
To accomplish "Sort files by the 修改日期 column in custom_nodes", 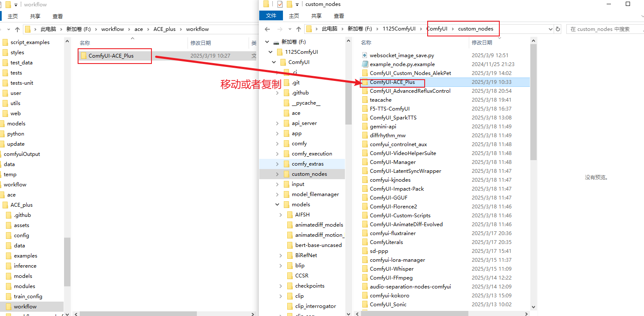I will click(x=482, y=43).
